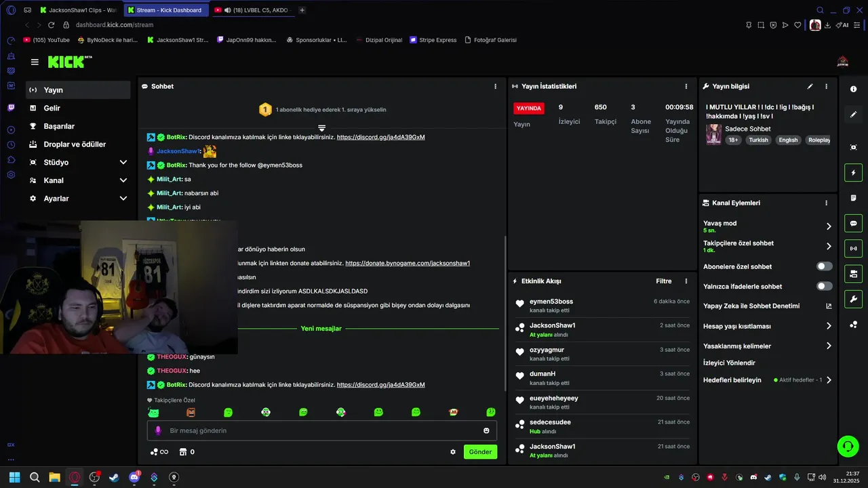This screenshot has height=488, width=868.
Task: Toggle the chat bubble widget in right sidebar
Action: (x=853, y=223)
